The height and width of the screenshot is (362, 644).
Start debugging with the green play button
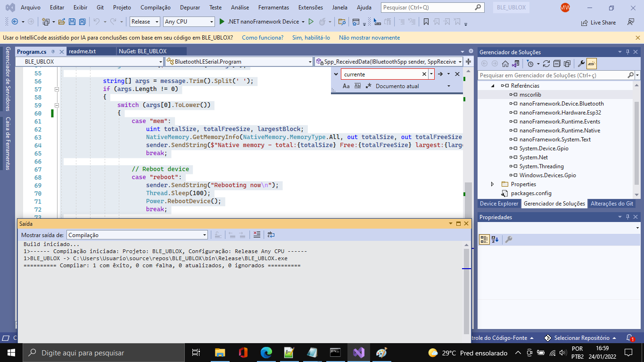click(x=223, y=22)
